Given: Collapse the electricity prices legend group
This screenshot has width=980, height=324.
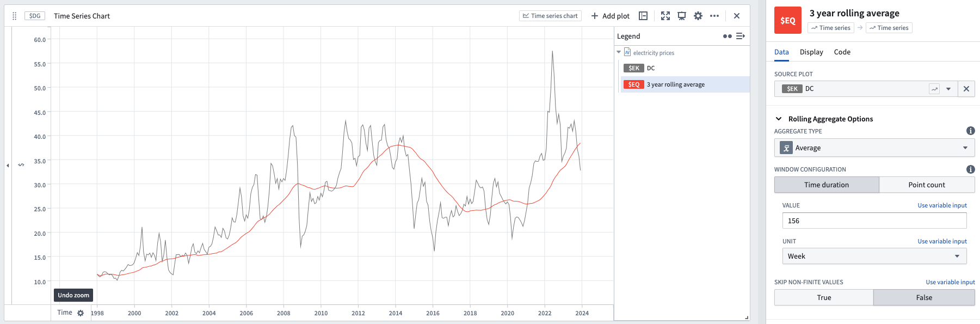Looking at the screenshot, I should [619, 52].
